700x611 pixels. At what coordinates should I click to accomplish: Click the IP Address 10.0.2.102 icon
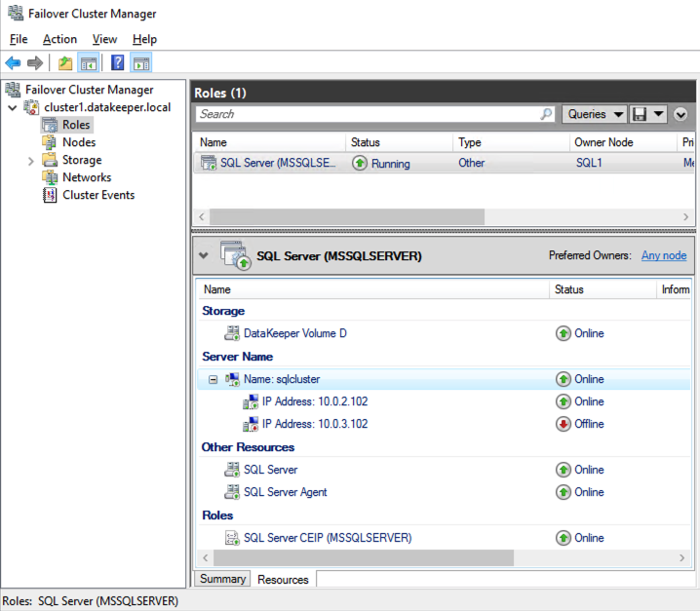[251, 401]
